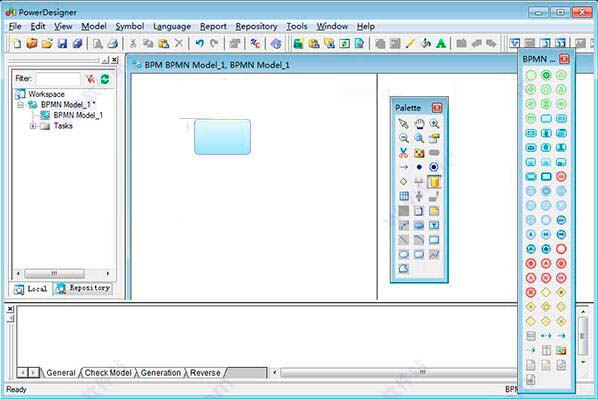Click the Print (printer) toolbar icon
598x399 pixels.
coord(113,43)
